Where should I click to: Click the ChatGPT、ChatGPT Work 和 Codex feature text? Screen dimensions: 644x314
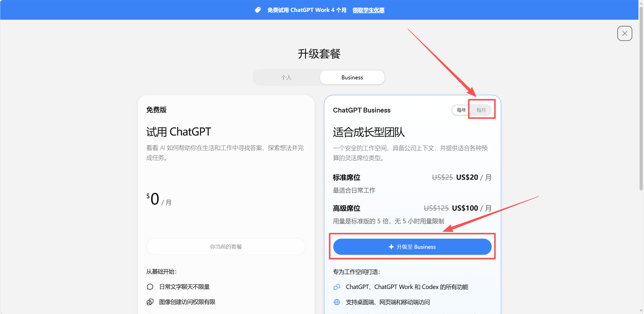(x=407, y=287)
